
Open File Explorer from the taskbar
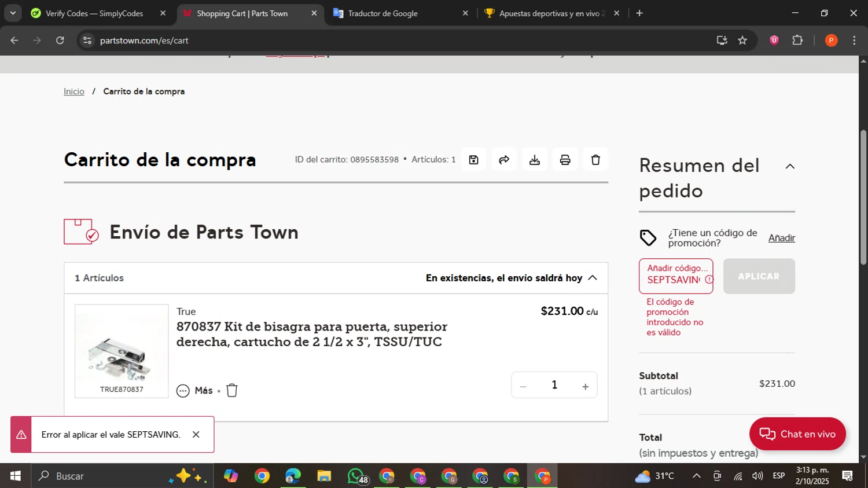[324, 476]
